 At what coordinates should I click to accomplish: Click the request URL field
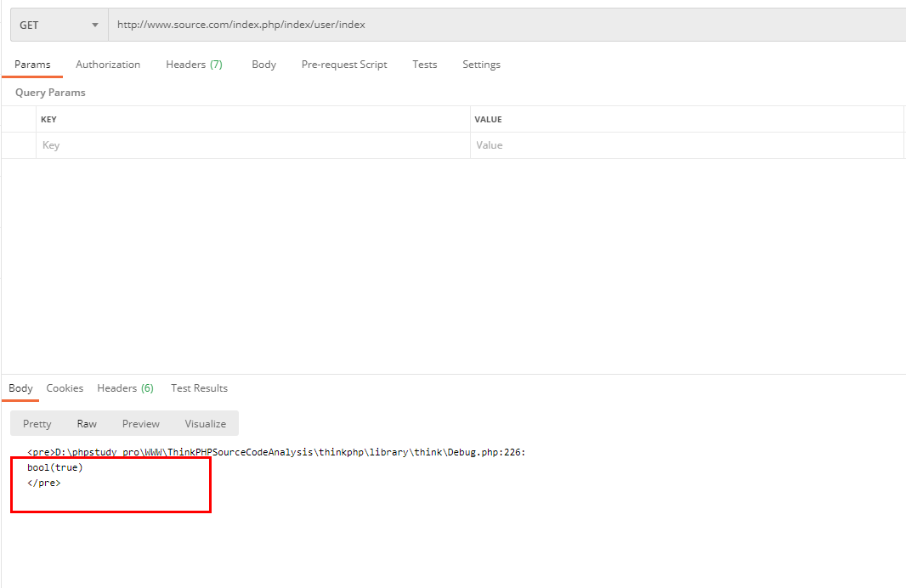point(507,25)
